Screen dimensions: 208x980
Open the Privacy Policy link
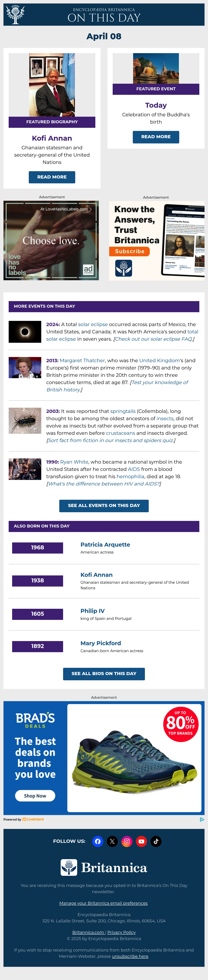coord(122,932)
